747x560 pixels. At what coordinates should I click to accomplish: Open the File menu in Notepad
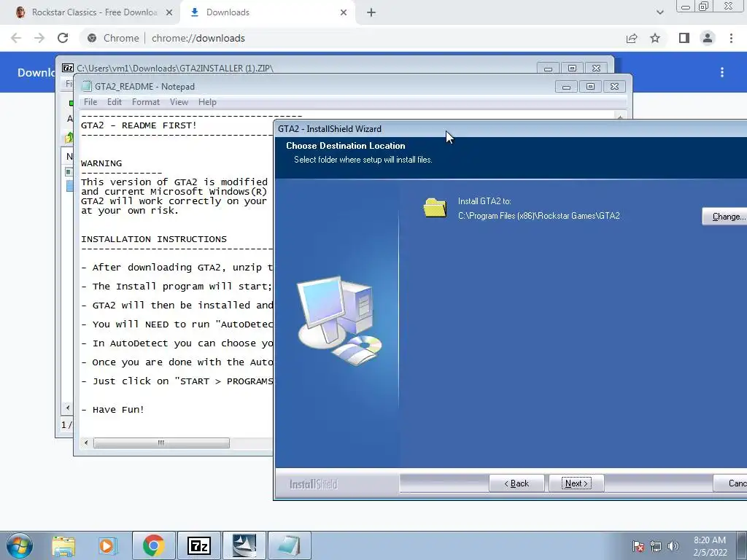pos(90,102)
